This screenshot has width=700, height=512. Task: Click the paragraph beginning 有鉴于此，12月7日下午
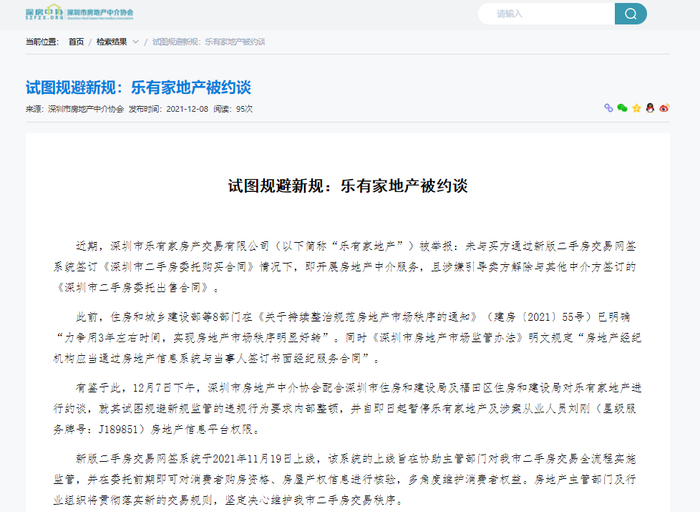pyautogui.click(x=347, y=409)
